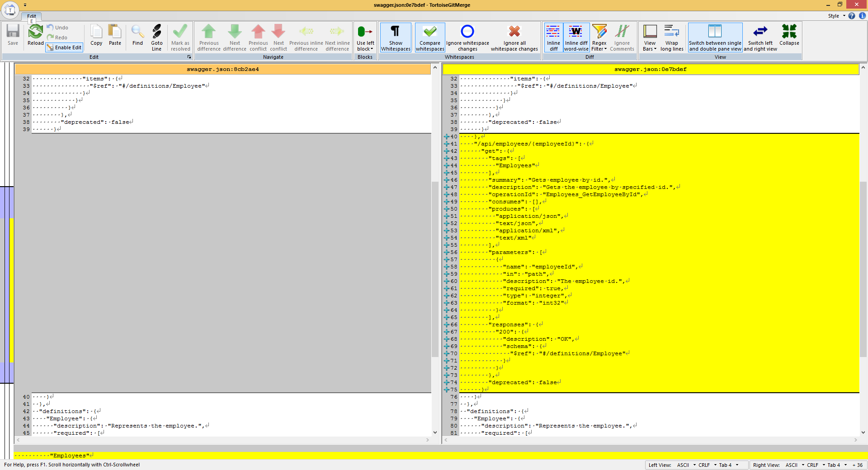Open the About info icon
The width and height of the screenshot is (868, 470).
[862, 16]
